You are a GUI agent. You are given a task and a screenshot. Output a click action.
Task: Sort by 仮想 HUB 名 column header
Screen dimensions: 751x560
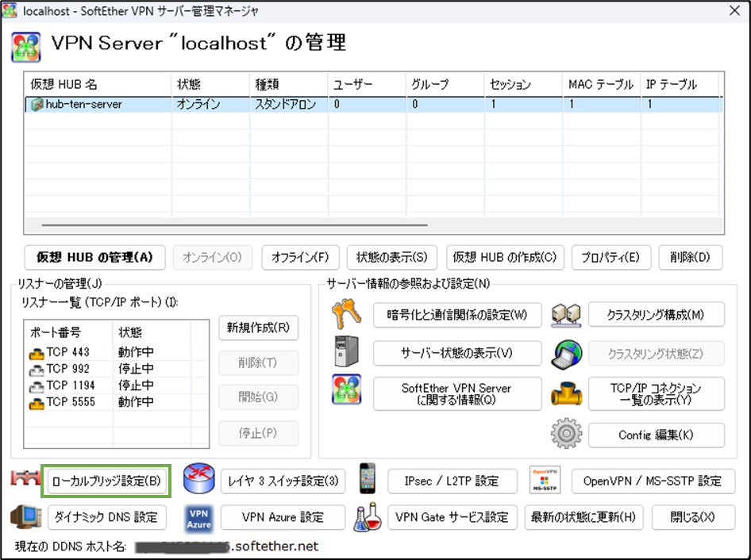point(98,84)
